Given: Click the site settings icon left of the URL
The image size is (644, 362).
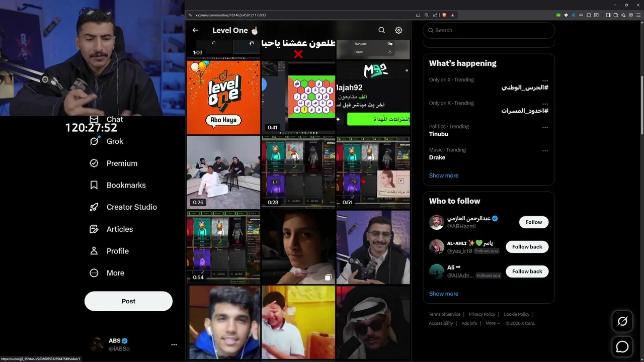Looking at the screenshot, I should tap(190, 15).
